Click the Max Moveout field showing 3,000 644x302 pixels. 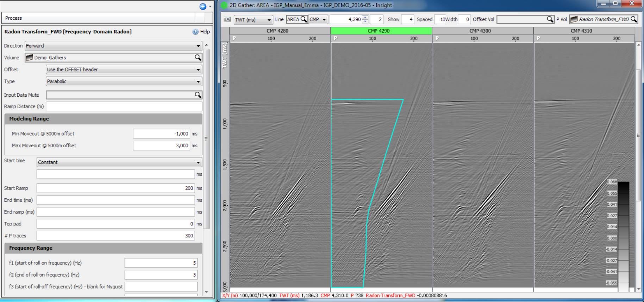161,146
